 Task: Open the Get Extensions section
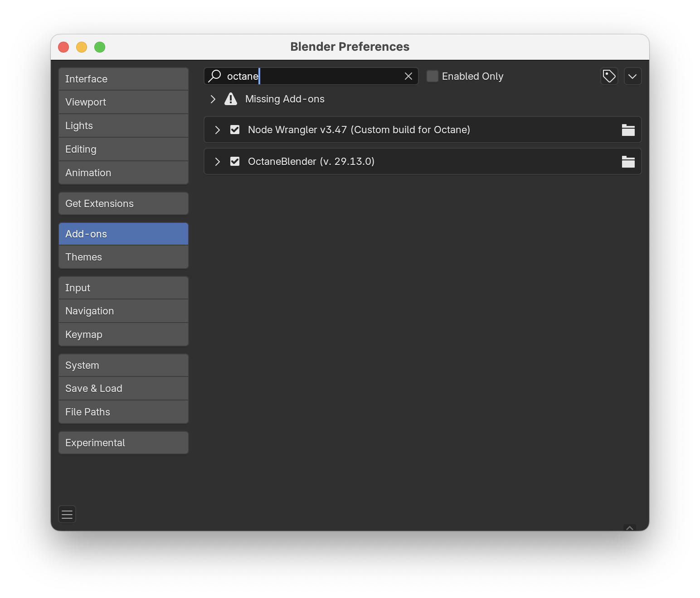[x=123, y=203]
